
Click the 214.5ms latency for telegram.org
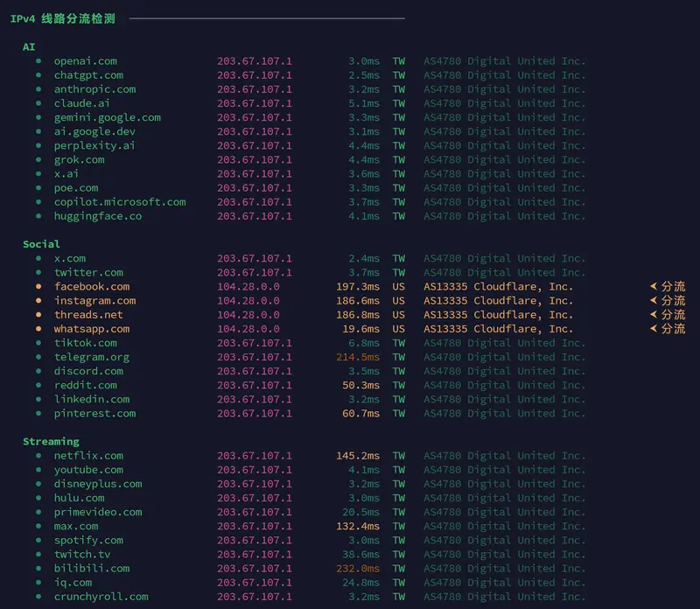pos(358,357)
